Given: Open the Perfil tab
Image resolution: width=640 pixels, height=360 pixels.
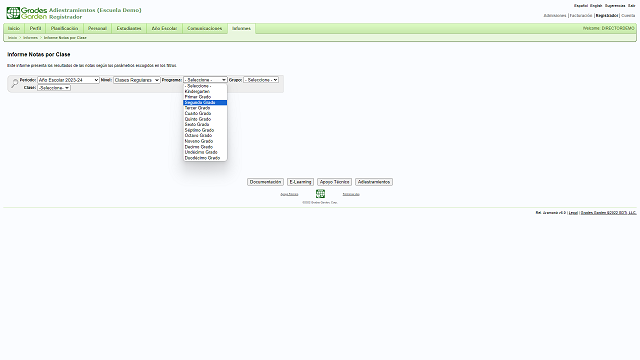Looking at the screenshot, I should point(35,29).
